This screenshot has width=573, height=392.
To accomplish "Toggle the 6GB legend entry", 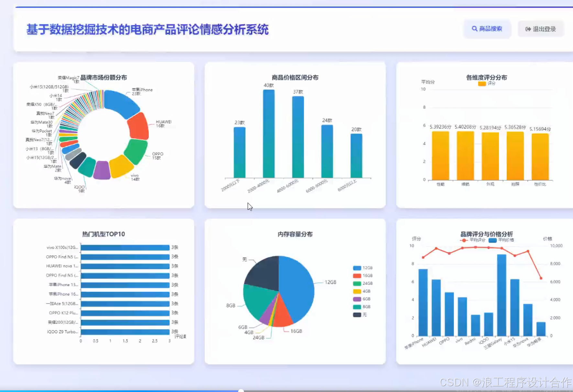I will (x=362, y=299).
